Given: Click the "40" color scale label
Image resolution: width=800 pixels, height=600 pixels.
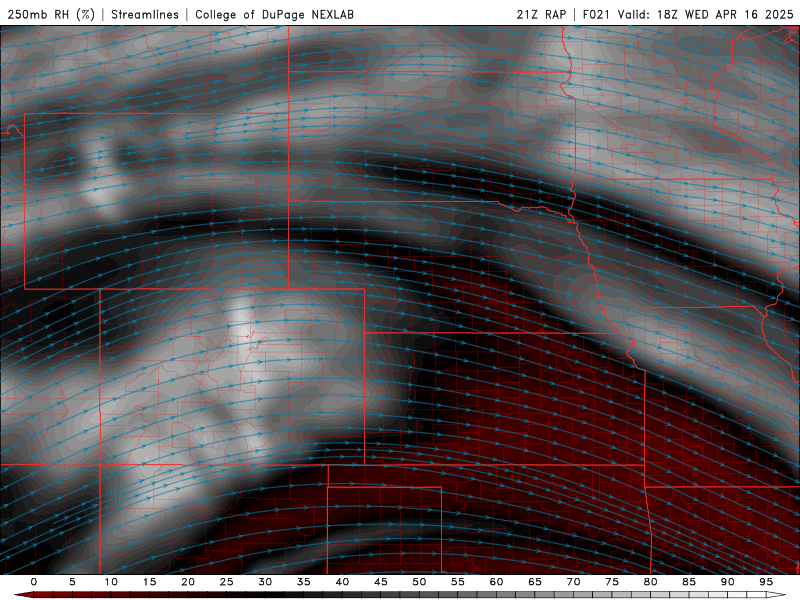Looking at the screenshot, I should tap(342, 582).
